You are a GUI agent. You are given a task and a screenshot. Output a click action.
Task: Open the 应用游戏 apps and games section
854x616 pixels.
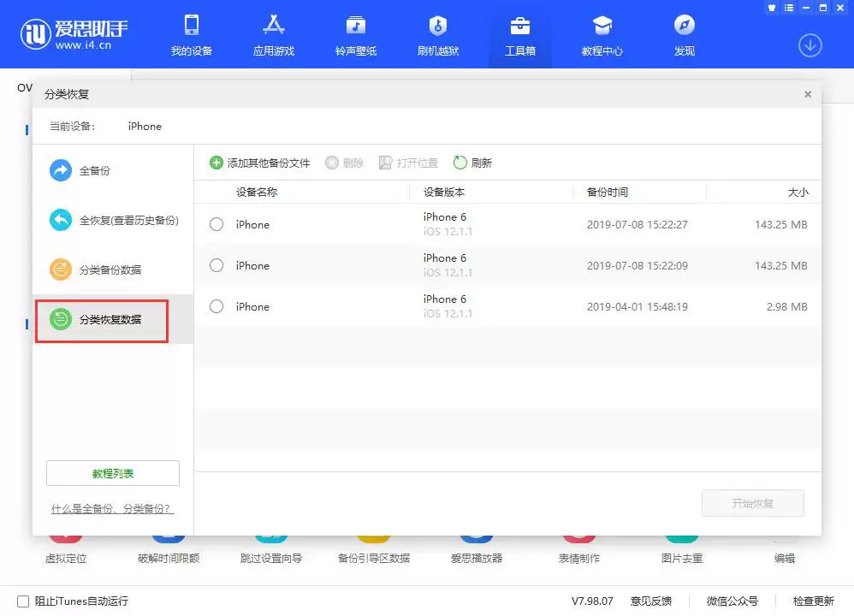274,35
